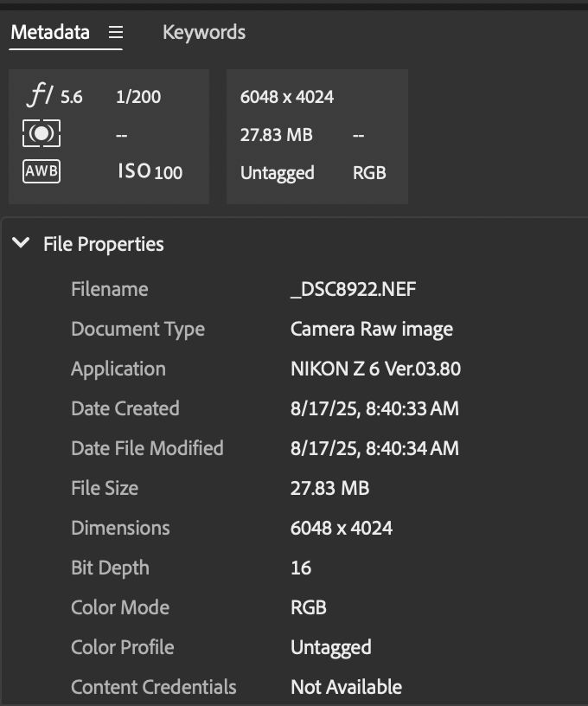Click the Color Mode label
Screen dimensions: 588x706
tap(120, 607)
